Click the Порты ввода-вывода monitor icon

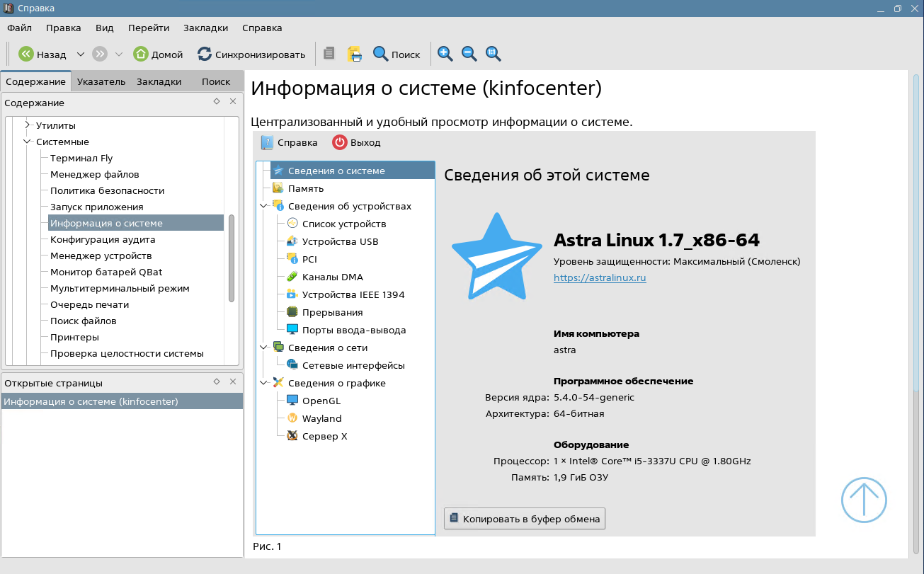pyautogui.click(x=292, y=330)
